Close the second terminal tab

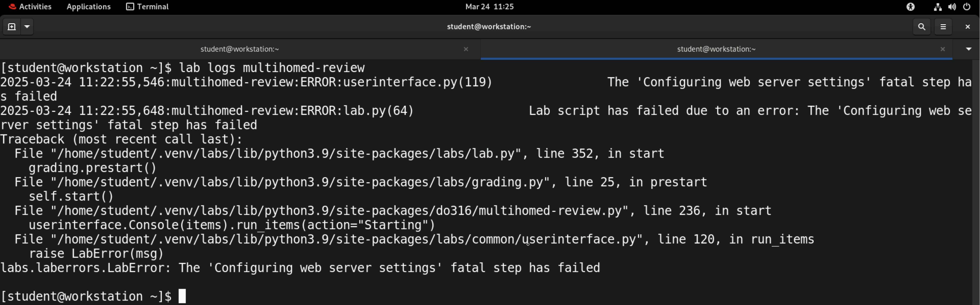pyautogui.click(x=942, y=49)
